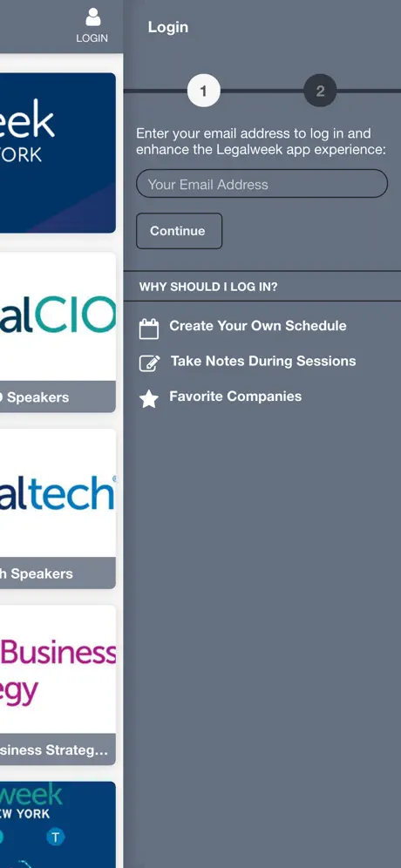Image resolution: width=401 pixels, height=868 pixels.
Task: Click the Continue button
Action: [x=179, y=231]
